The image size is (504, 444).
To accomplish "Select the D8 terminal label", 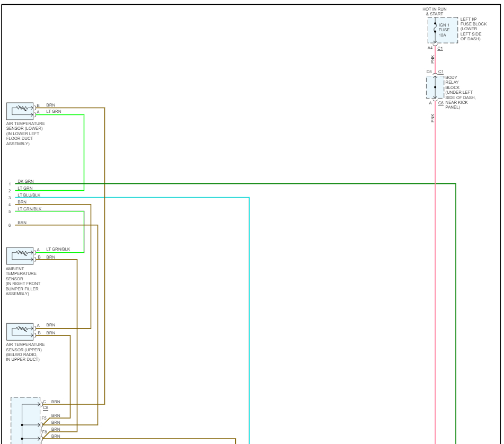I will point(429,72).
